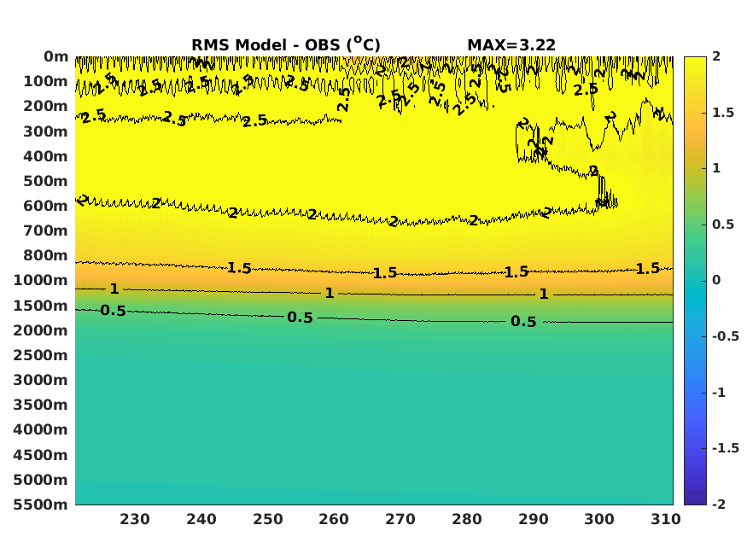The image size is (747, 560).
Task: Select the '3500m' depth tick label
Action: (x=40, y=405)
